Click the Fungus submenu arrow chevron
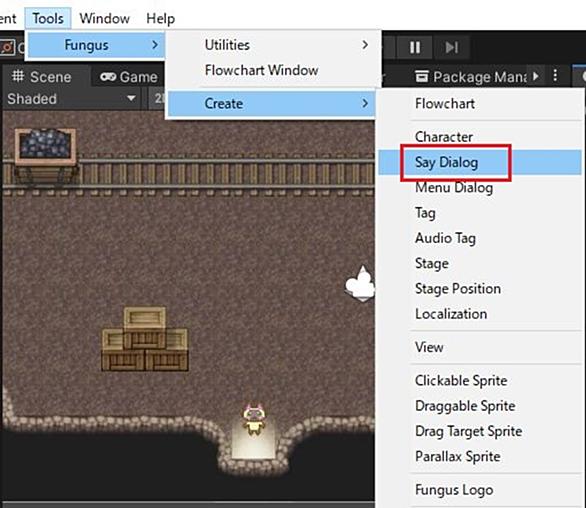Screen dimensions: 586x508 coord(155,45)
